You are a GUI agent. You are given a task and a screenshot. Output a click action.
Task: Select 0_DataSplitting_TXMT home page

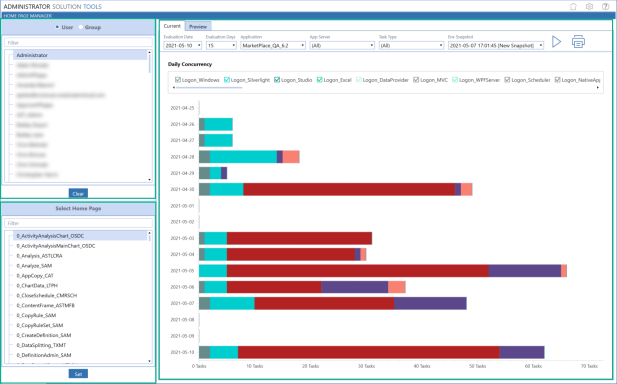[x=41, y=345]
